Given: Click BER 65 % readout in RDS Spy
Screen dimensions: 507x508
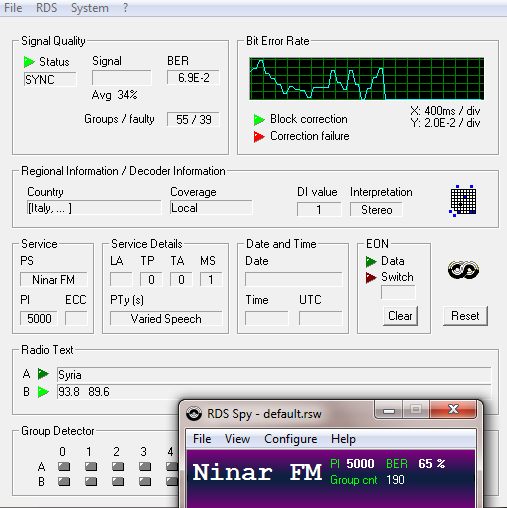Looking at the screenshot, I should point(415,464).
